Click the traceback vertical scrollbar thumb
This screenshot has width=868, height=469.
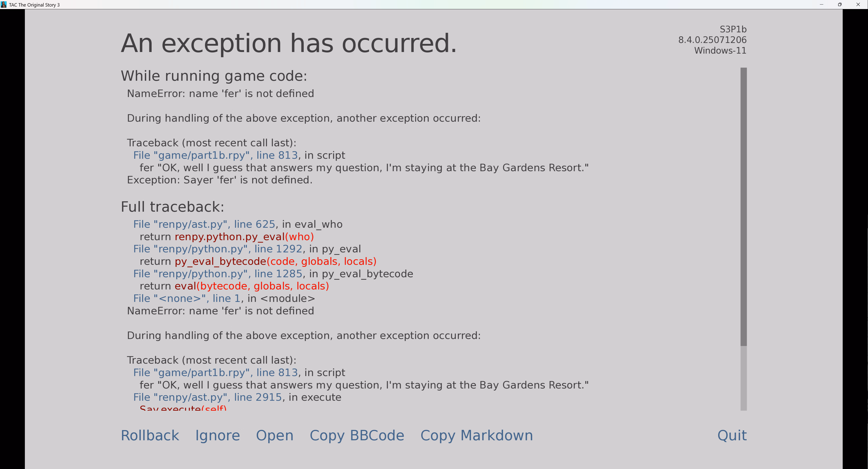tap(743, 206)
